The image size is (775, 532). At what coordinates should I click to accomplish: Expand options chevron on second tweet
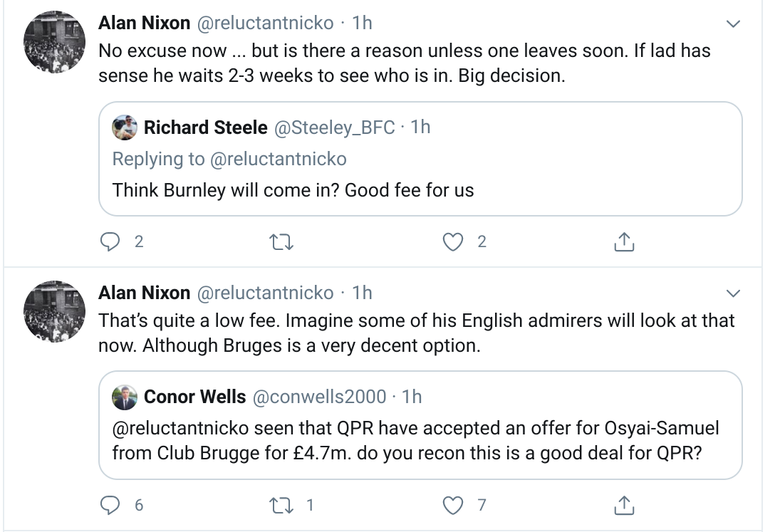(x=733, y=293)
